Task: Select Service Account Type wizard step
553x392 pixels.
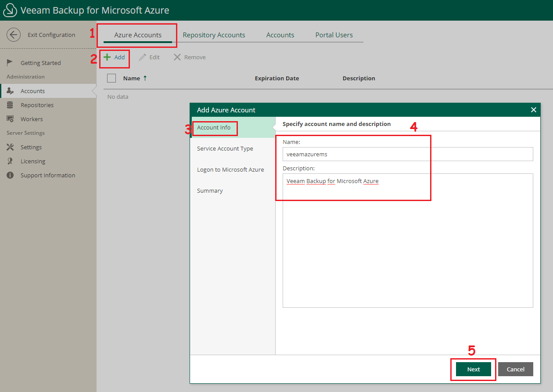Action: [233, 148]
